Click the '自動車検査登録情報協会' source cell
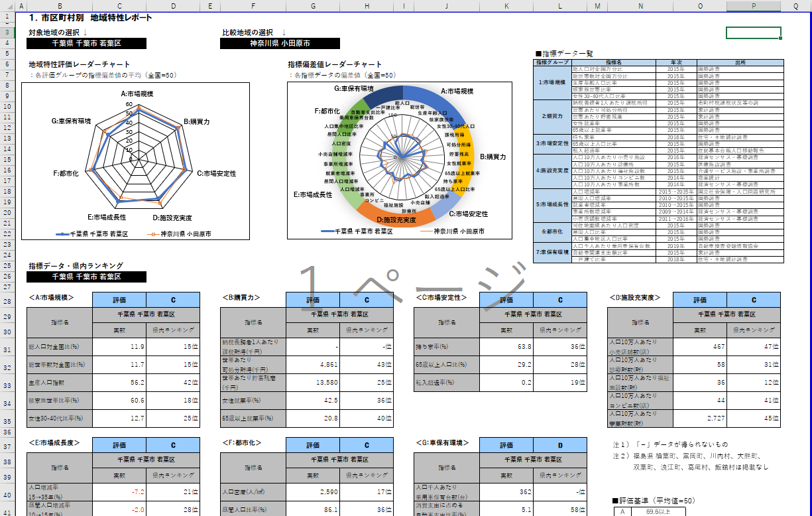This screenshot has width=812, height=516. click(x=740, y=246)
